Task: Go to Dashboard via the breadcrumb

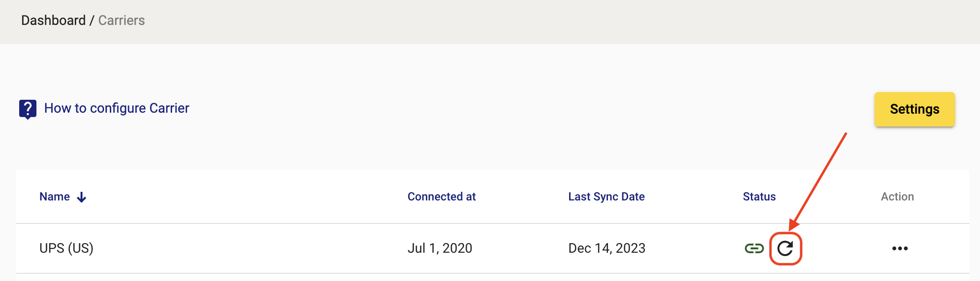Action: tap(53, 21)
